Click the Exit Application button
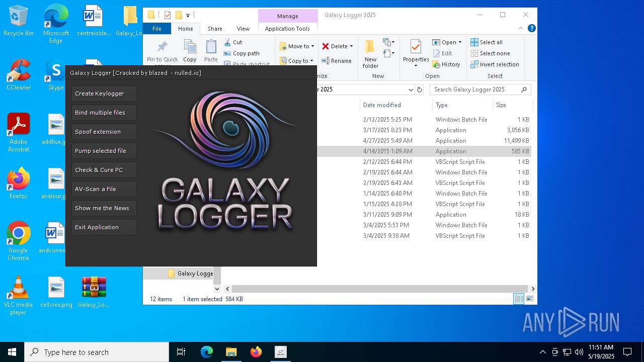The image size is (644, 362). 104,227
